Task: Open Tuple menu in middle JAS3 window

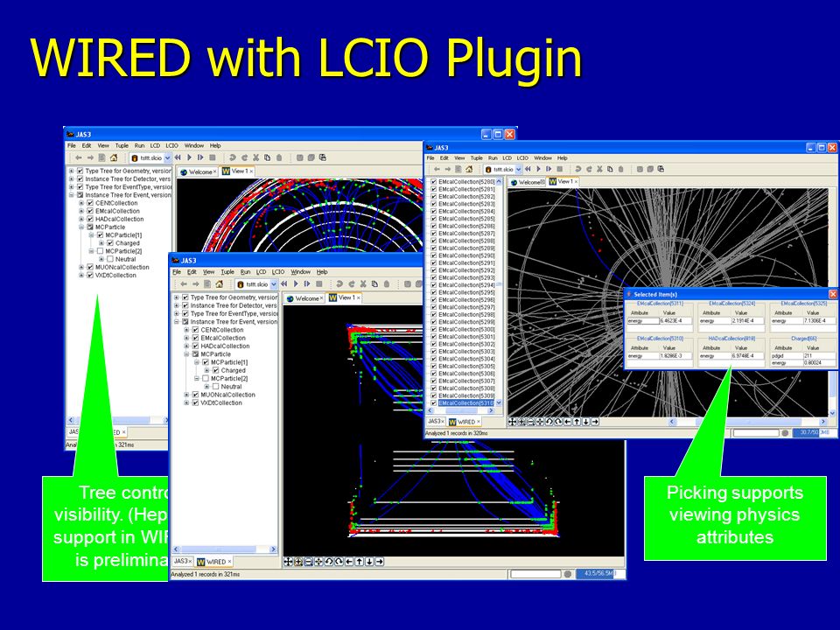Action: [227, 271]
